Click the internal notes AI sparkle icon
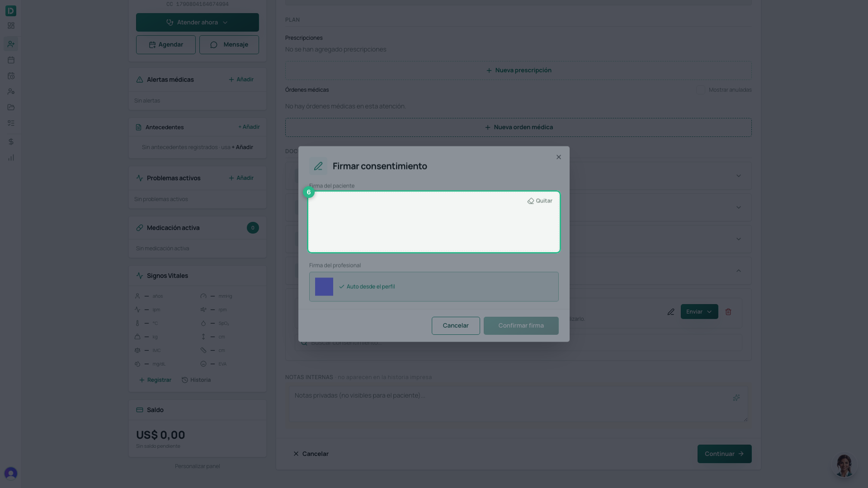The image size is (868, 488). point(736,398)
